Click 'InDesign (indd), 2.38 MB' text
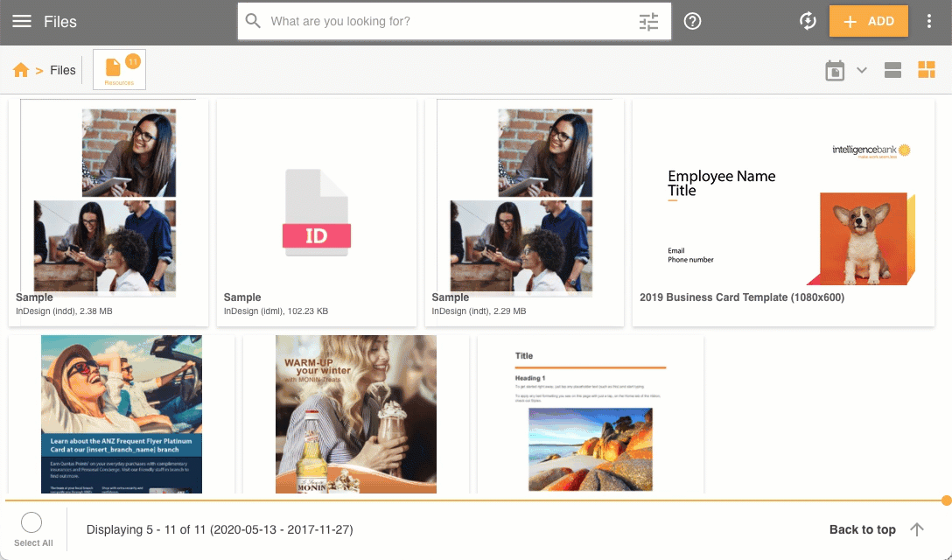This screenshot has height=560, width=952. pos(64,311)
